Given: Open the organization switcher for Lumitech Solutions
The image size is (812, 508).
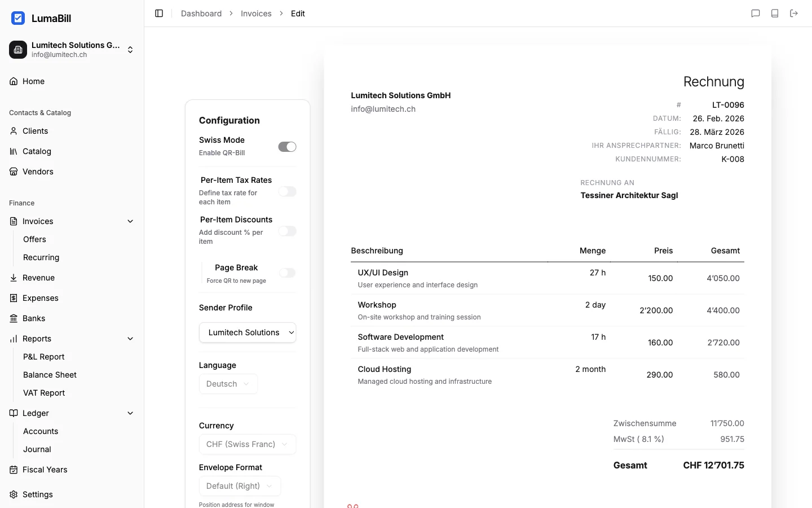Looking at the screenshot, I should (130, 50).
